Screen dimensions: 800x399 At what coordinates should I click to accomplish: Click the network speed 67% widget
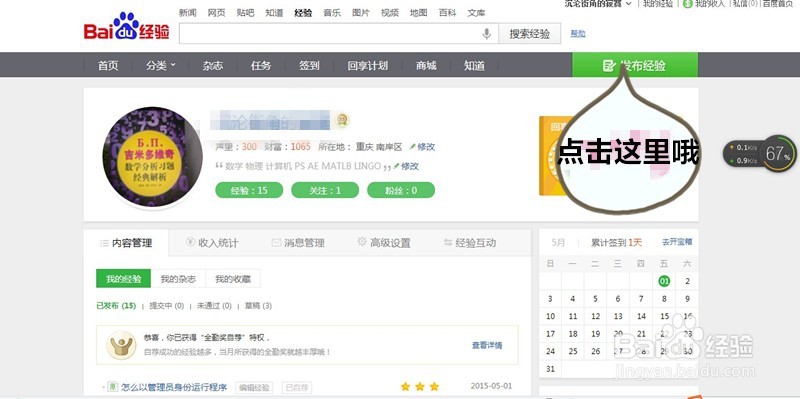coord(759,154)
